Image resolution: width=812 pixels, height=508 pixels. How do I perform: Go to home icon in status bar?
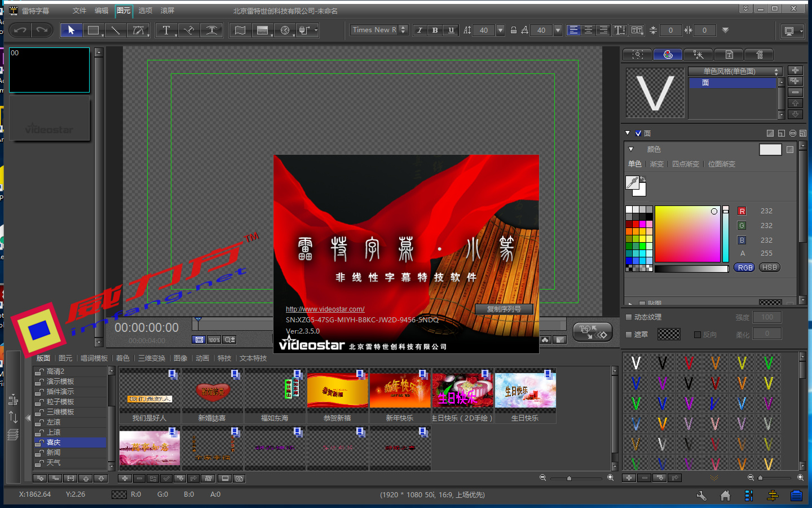pyautogui.click(x=725, y=496)
